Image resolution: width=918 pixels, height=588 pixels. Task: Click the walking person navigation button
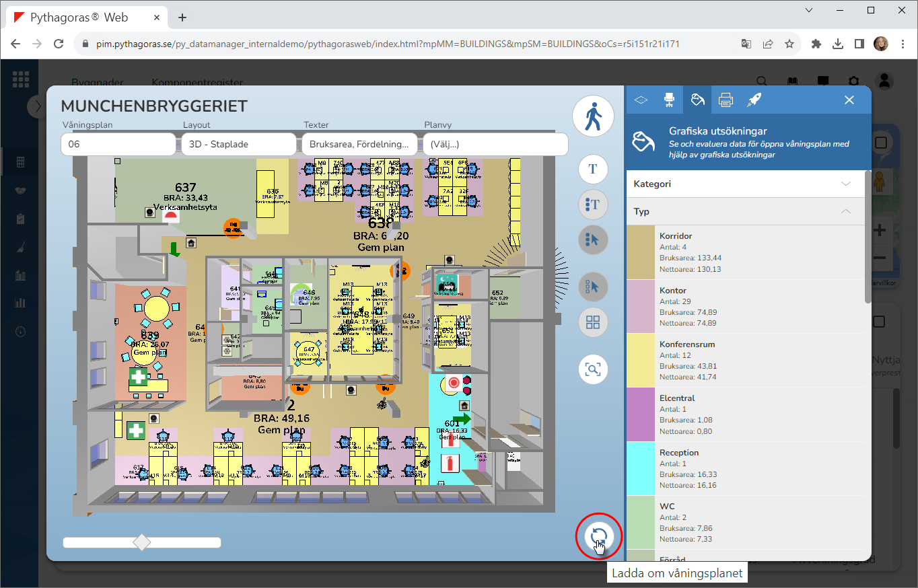[593, 117]
